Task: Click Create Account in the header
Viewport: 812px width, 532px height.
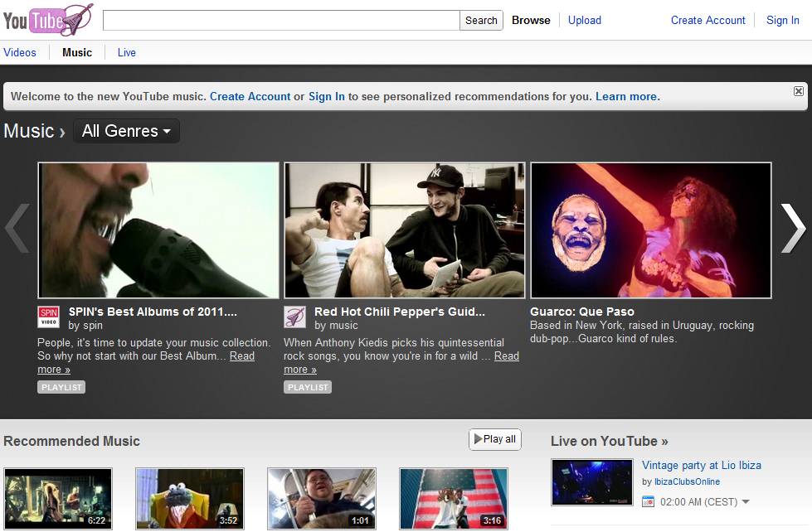Action: tap(708, 20)
